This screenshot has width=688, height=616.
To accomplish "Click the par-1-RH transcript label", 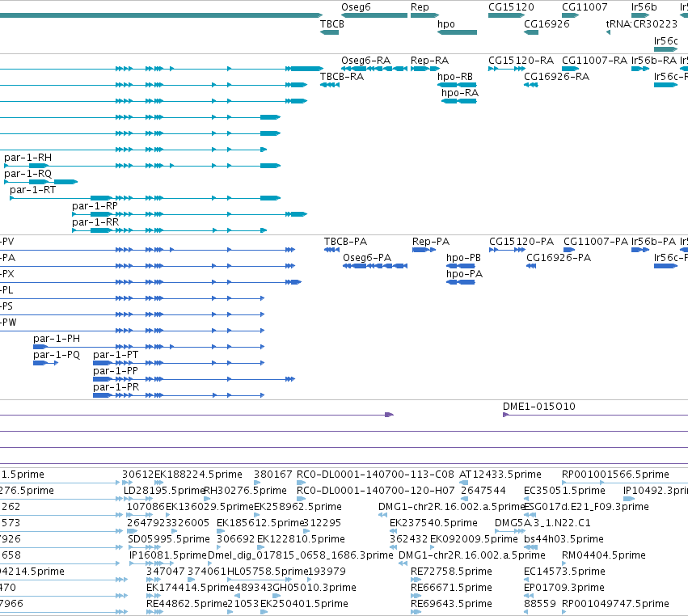I will point(27,158).
